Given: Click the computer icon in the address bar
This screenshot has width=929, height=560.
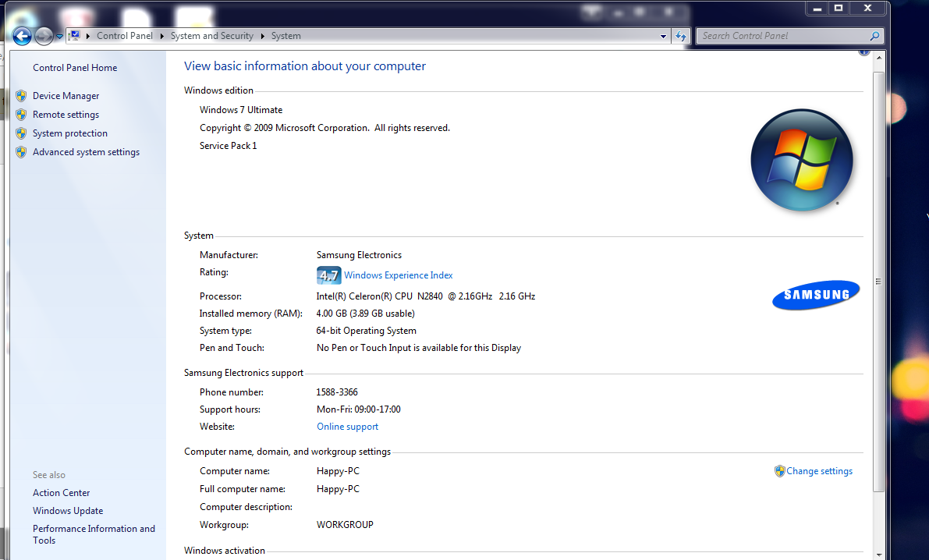Looking at the screenshot, I should coord(74,36).
